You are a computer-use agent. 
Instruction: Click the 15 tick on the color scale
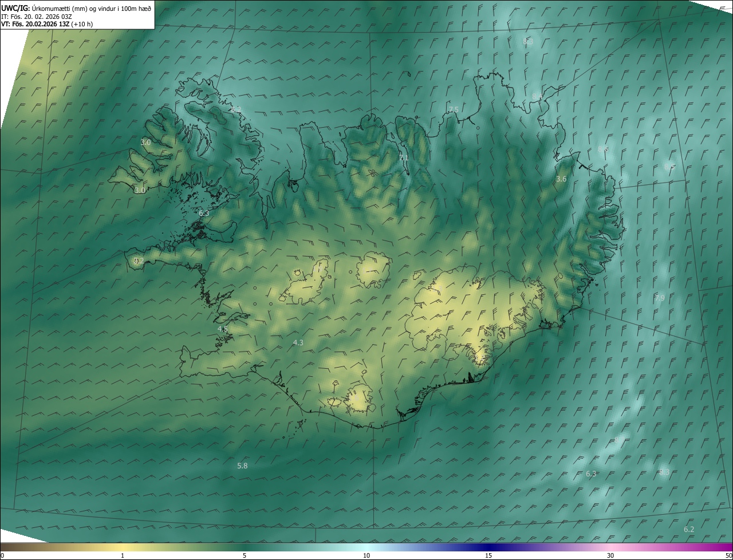(488, 556)
